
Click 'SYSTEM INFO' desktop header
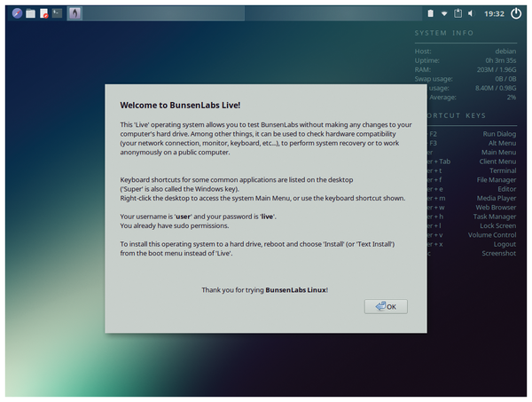444,33
